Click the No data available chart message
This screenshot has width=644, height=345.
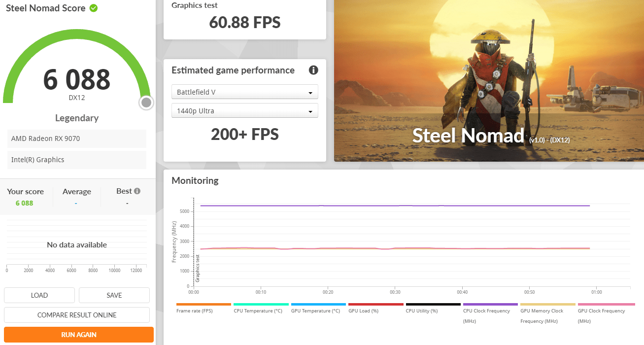point(77,244)
